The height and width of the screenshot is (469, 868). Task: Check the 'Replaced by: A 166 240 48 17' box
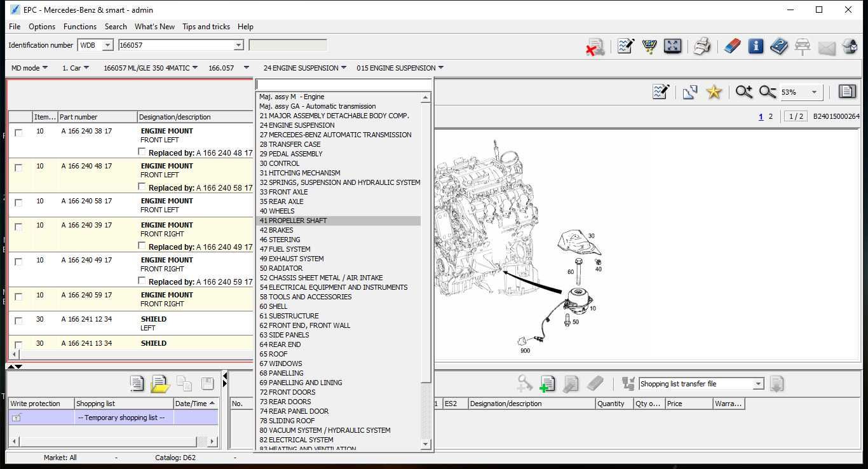(x=142, y=152)
